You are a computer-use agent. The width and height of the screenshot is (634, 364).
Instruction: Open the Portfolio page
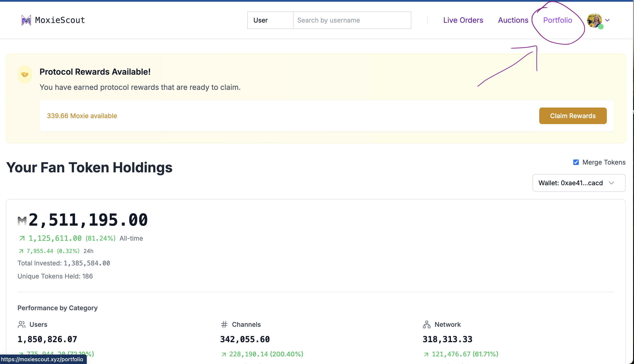557,20
